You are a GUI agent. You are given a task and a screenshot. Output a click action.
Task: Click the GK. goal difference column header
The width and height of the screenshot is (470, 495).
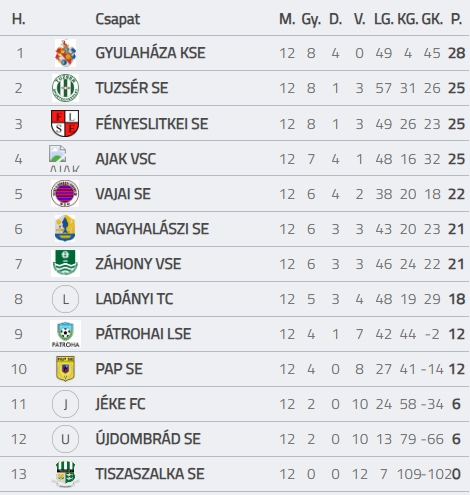[x=432, y=19]
